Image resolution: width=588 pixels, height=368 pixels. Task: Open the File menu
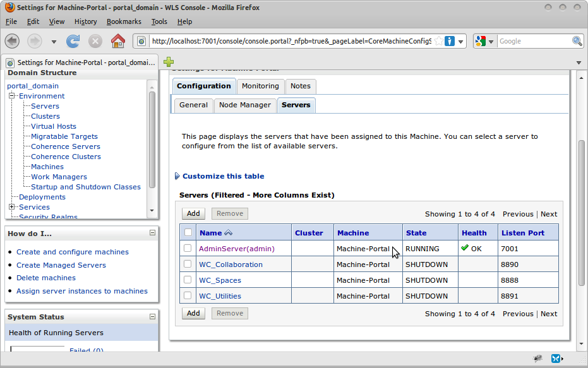[11, 21]
